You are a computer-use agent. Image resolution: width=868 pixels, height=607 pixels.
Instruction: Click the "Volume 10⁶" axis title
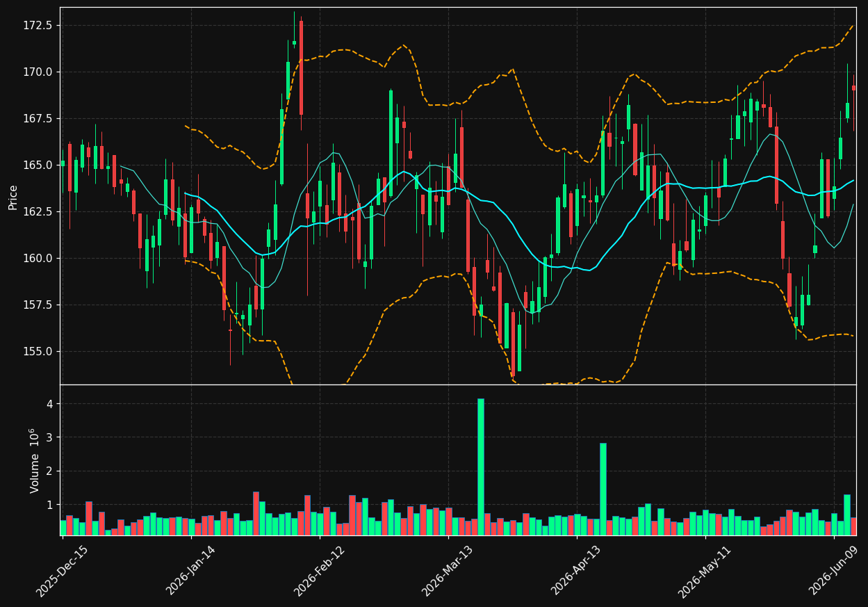(34, 460)
